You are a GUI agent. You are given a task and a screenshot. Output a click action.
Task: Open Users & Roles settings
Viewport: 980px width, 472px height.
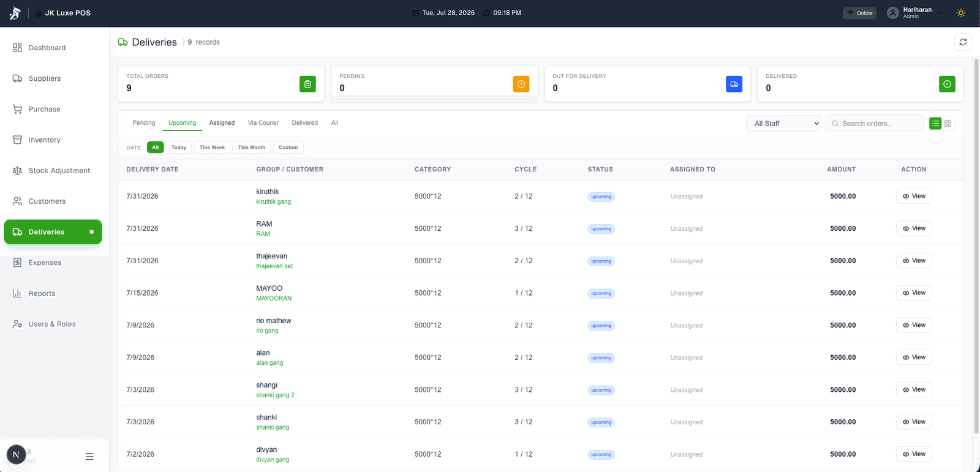click(x=53, y=324)
